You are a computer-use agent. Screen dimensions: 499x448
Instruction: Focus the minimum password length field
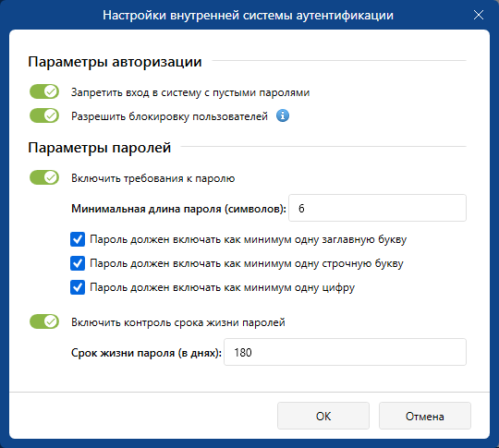[377, 208]
